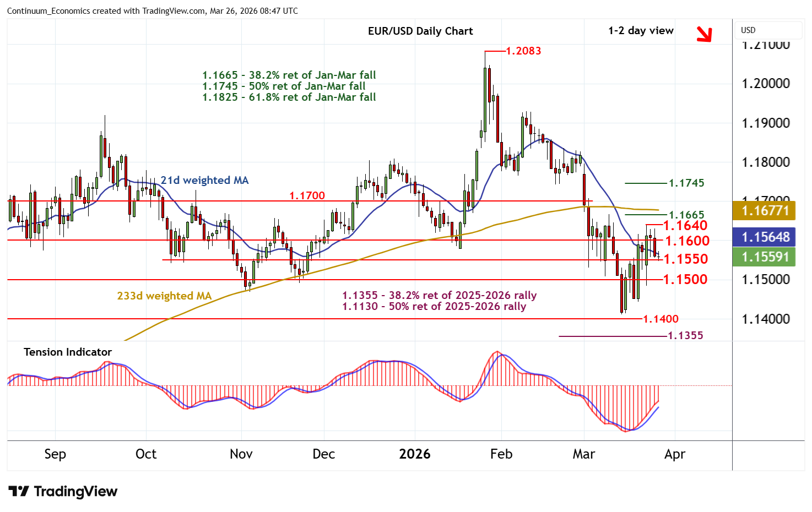Image resolution: width=812 pixels, height=512 pixels.
Task: Select the 1.15591 green price tag
Action: [x=765, y=257]
